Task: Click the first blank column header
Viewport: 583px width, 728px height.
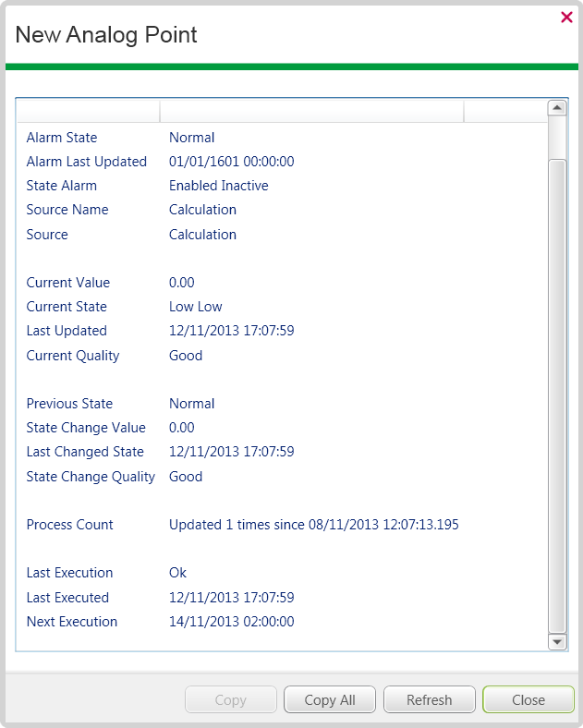Action: click(x=88, y=111)
